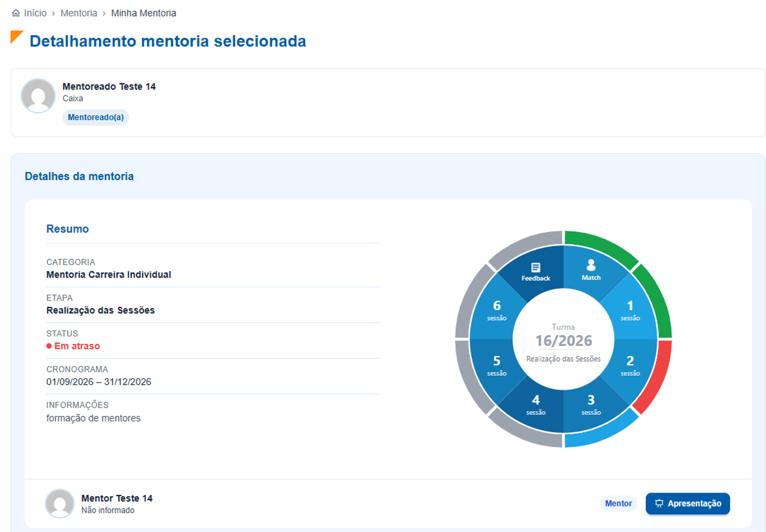
Task: Choose session 4 wheel segment
Action: point(536,404)
